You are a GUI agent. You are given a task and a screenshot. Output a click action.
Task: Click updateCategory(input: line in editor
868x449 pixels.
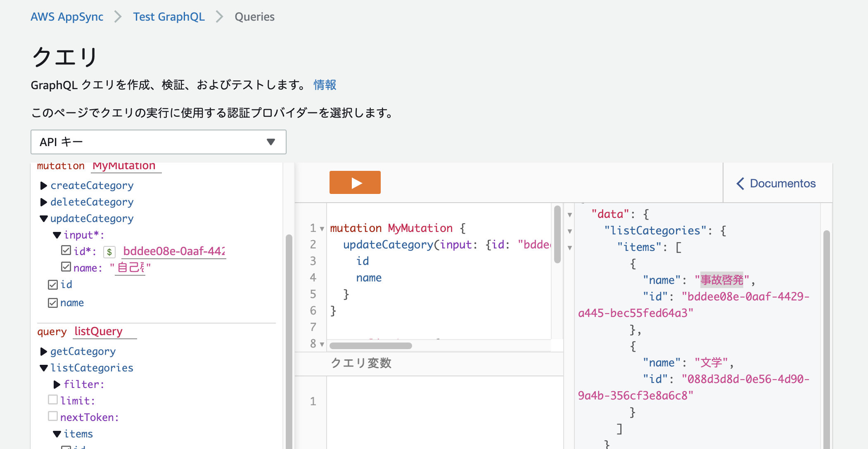click(440, 245)
